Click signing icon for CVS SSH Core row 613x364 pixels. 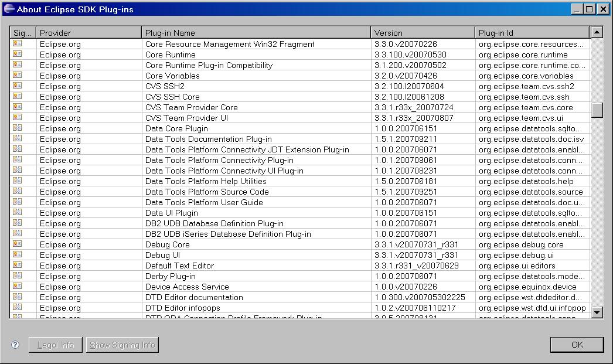[x=17, y=96]
